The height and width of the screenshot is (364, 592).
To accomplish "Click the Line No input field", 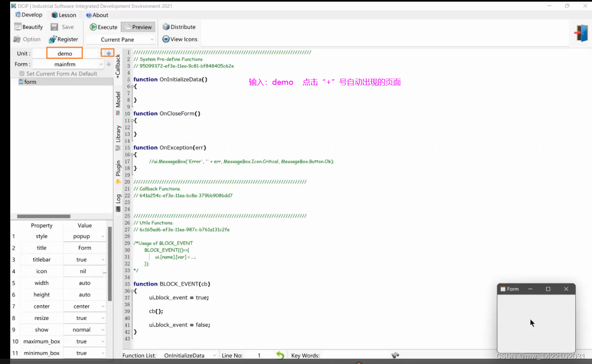I will (259, 355).
